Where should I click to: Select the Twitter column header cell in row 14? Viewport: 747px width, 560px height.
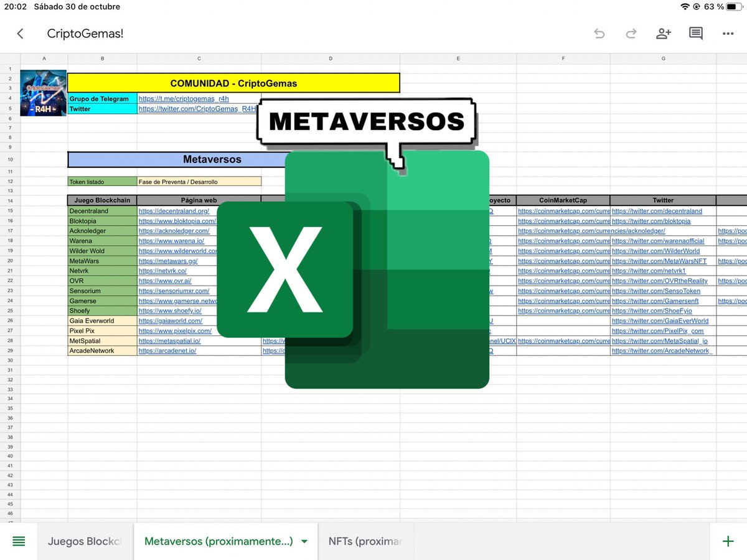click(x=663, y=200)
